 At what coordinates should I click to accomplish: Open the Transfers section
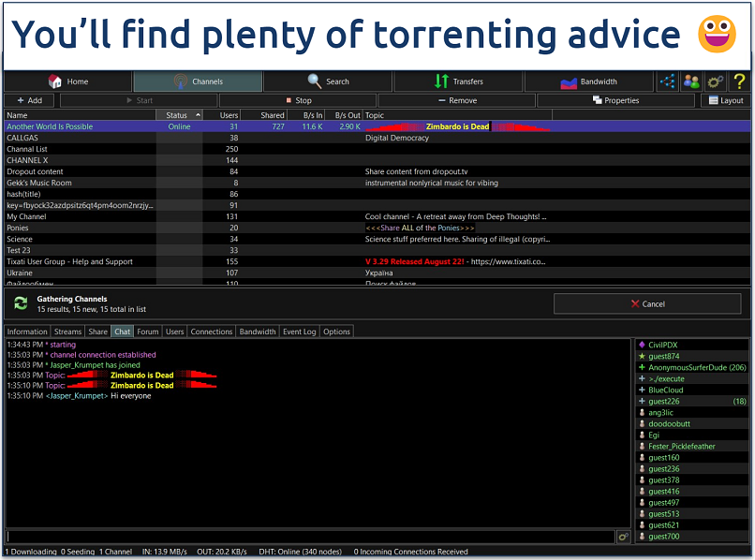point(459,81)
